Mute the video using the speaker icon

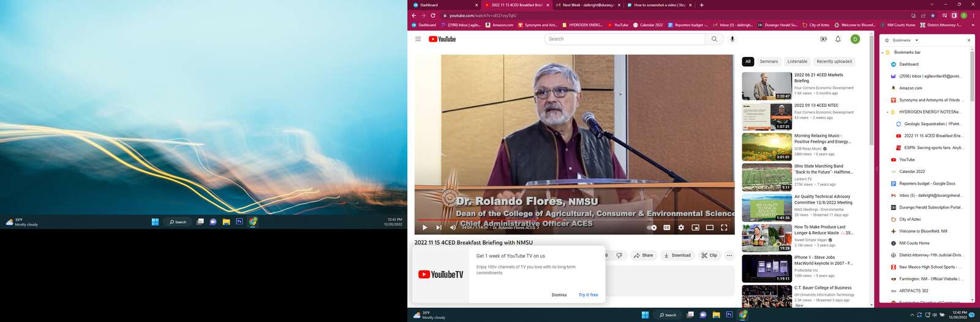tap(453, 228)
